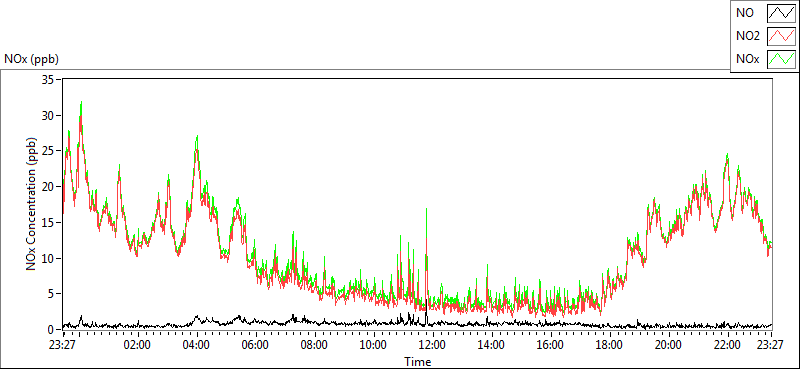Click the 15 y-axis tick label
The image size is (800, 369).
pyautogui.click(x=49, y=223)
